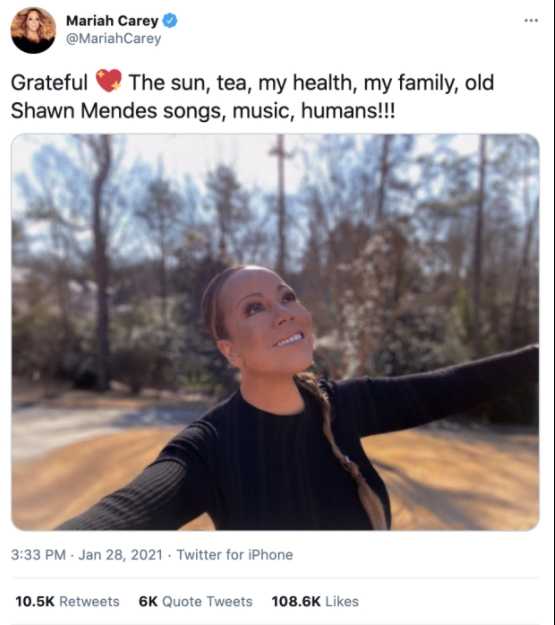
Task: Open Mariah Carey's profile avatar
Action: pyautogui.click(x=33, y=30)
